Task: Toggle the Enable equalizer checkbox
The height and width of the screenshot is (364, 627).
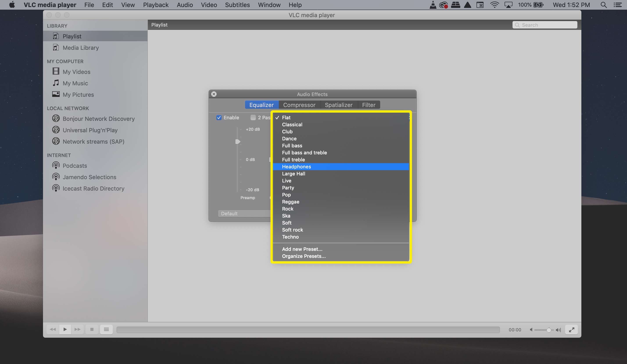Action: tap(218, 118)
